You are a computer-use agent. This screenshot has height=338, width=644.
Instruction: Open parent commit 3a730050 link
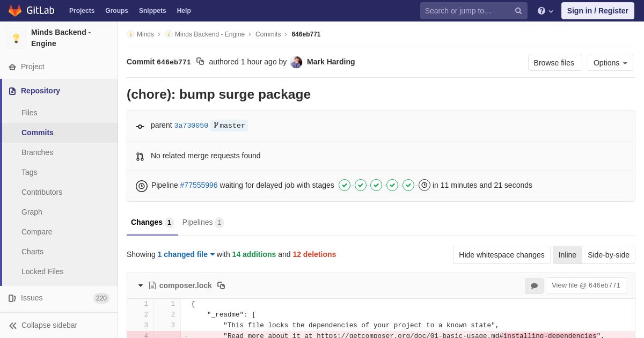tap(191, 126)
